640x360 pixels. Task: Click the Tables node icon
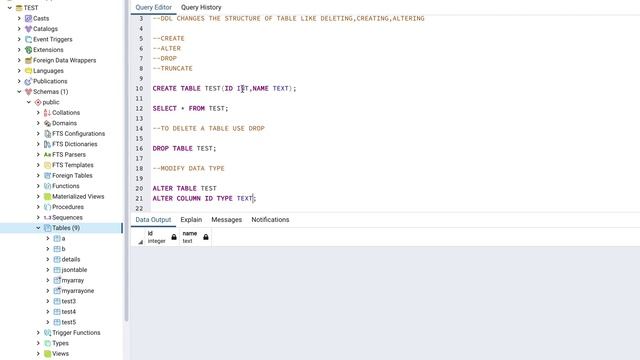pyautogui.click(x=47, y=228)
